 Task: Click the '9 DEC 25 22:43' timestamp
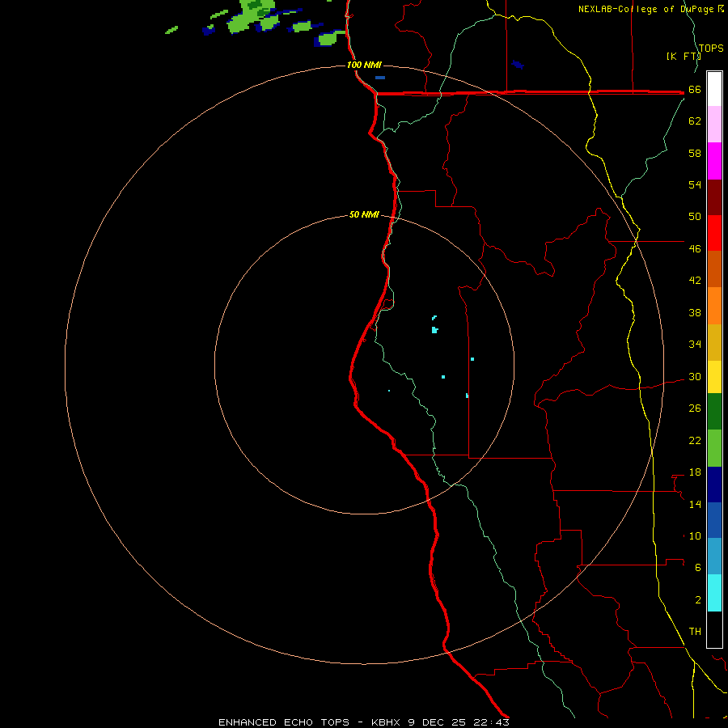(459, 722)
